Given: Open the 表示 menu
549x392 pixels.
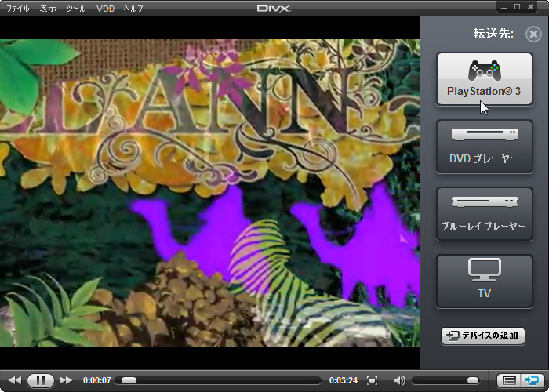Looking at the screenshot, I should click(48, 9).
